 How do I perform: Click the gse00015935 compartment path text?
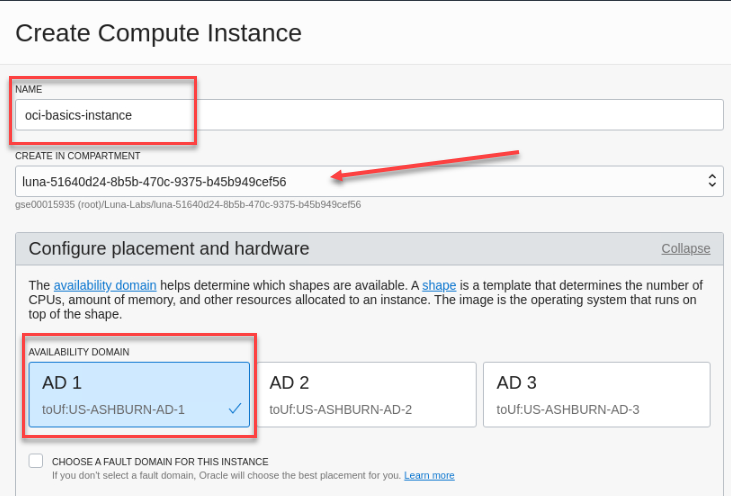click(x=188, y=204)
